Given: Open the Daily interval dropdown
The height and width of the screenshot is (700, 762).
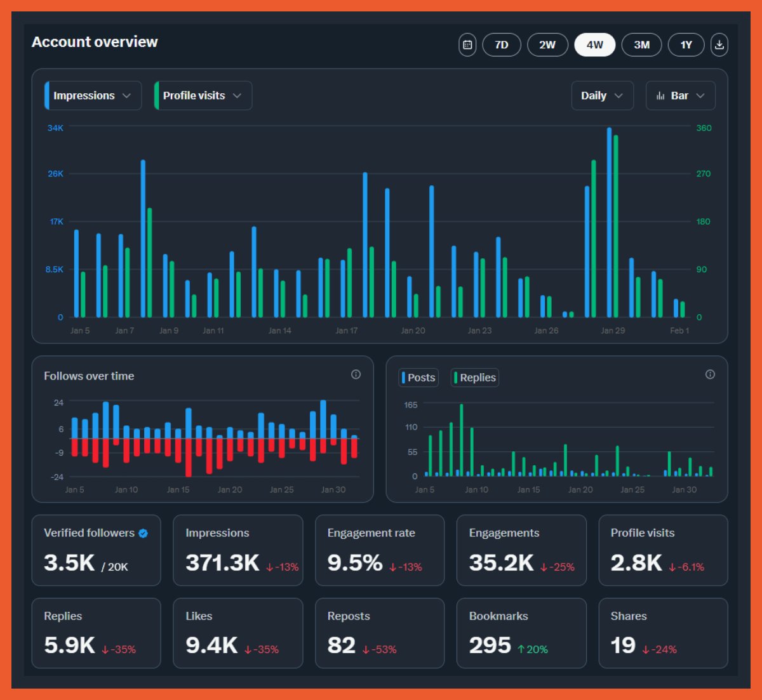Looking at the screenshot, I should (601, 96).
